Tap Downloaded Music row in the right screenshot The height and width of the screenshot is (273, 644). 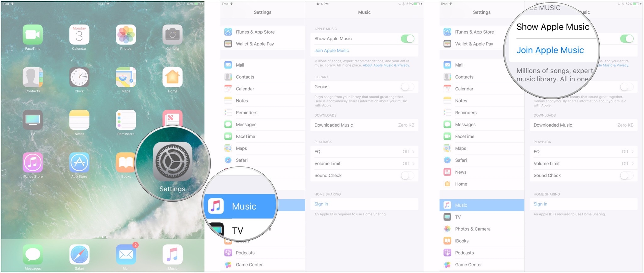[583, 125]
